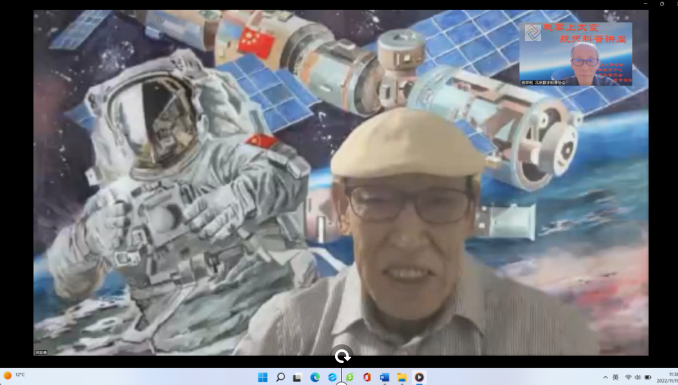Switch to Microsoft Word on taskbar
This screenshot has height=385, width=678.
(x=384, y=377)
